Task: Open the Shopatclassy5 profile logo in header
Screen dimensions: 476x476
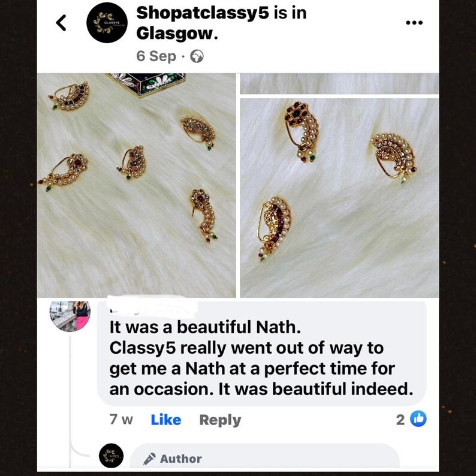Action: [107, 23]
